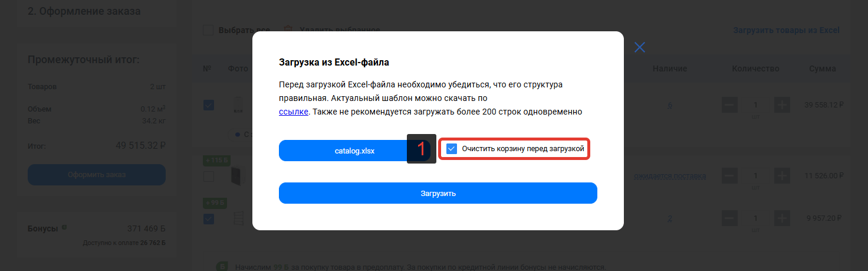This screenshot has width=868, height=271.
Task: Click the minus icon for the 39 558.12 ₽ item
Action: 729,106
